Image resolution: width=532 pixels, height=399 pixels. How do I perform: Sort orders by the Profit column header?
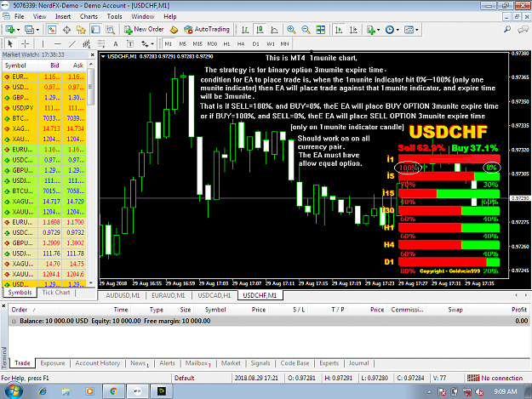coord(518,310)
